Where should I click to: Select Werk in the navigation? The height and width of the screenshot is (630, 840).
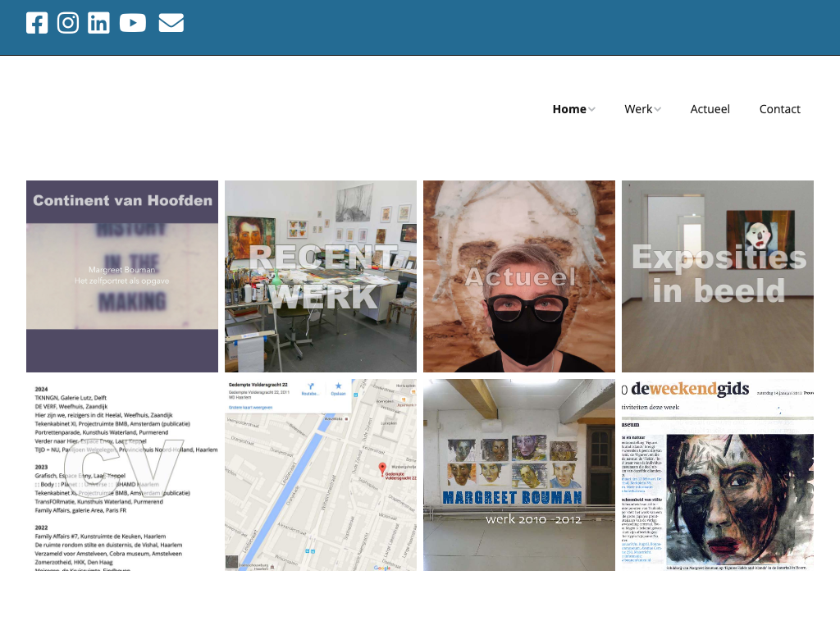[637, 109]
